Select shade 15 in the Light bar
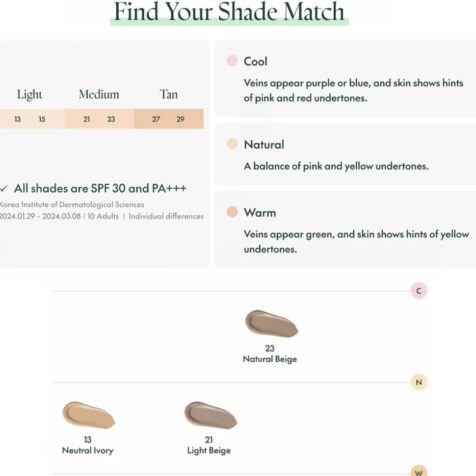The height and width of the screenshot is (476, 476). pos(42,119)
